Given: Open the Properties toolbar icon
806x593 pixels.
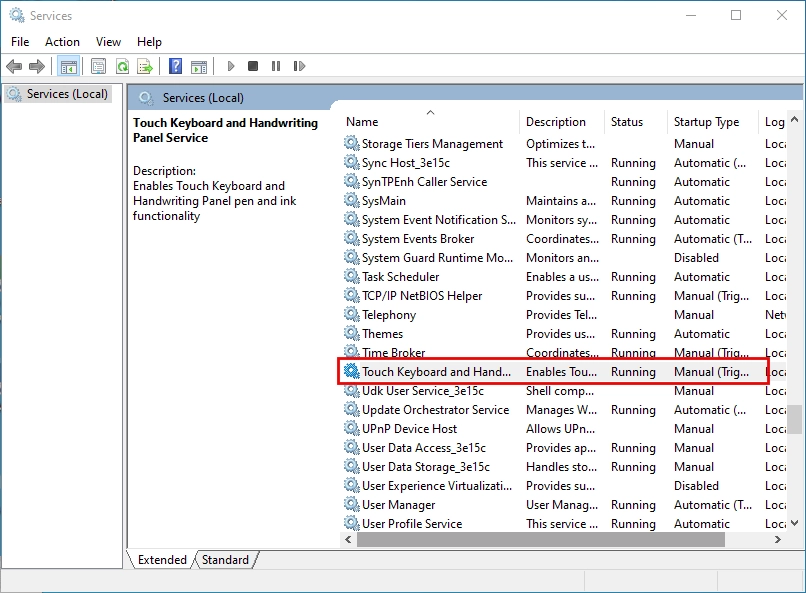Looking at the screenshot, I should point(98,67).
